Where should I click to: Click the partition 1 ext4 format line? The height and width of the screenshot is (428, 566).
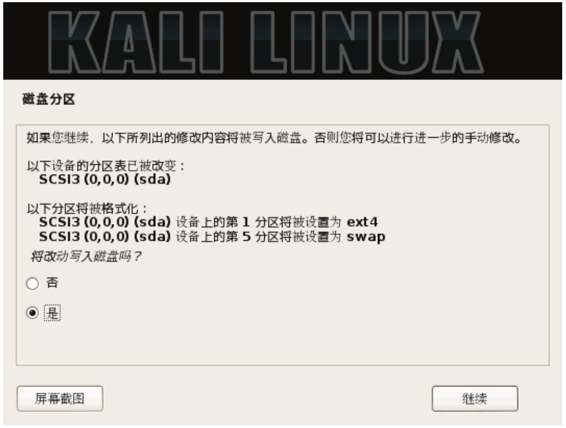point(208,222)
